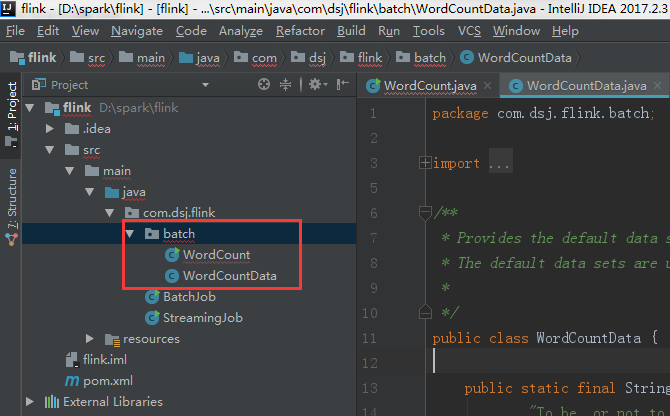Image resolution: width=670 pixels, height=416 pixels.
Task: Expand External Libraries node
Action: (x=30, y=401)
